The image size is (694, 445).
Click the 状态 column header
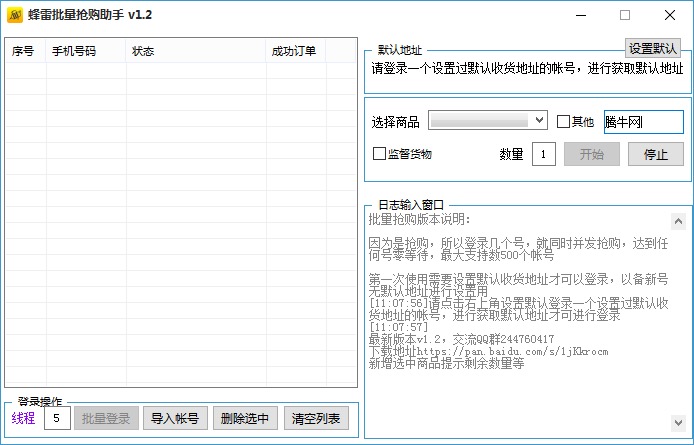click(196, 51)
